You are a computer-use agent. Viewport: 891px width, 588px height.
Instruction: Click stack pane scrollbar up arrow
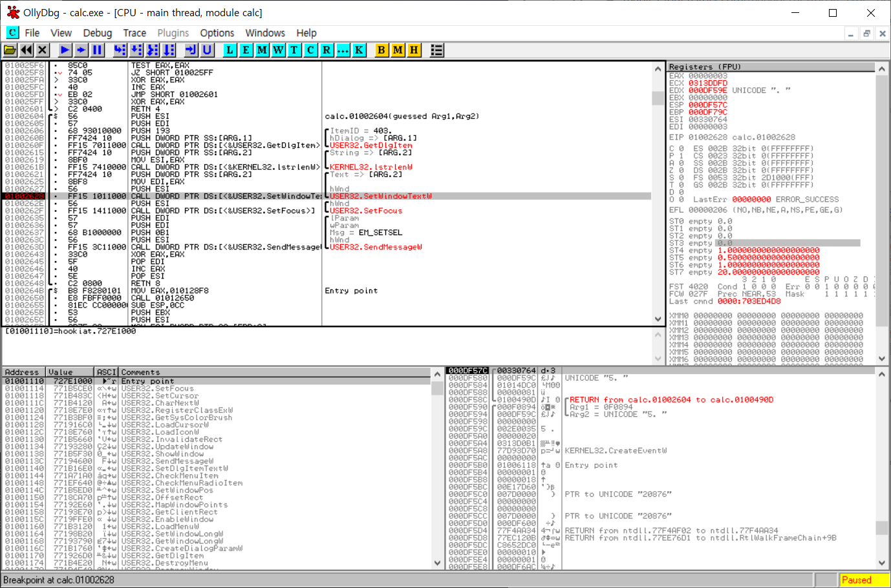[x=882, y=373]
